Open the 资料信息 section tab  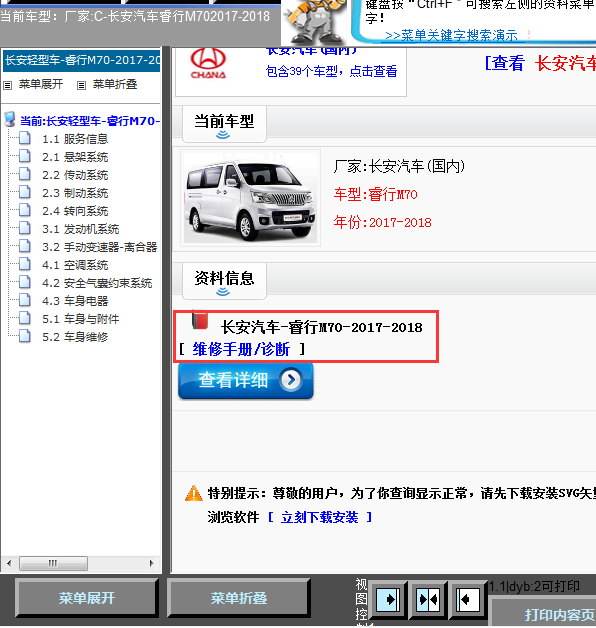point(224,281)
